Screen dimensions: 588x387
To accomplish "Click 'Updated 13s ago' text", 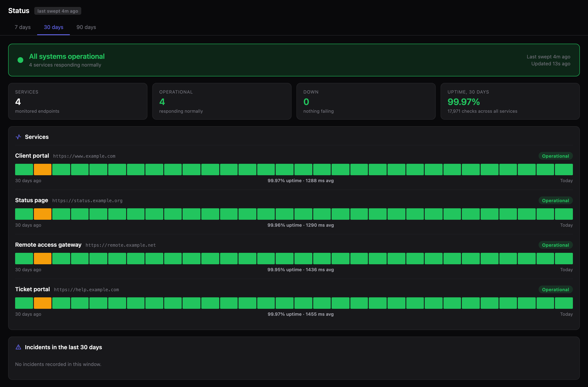I will (551, 64).
